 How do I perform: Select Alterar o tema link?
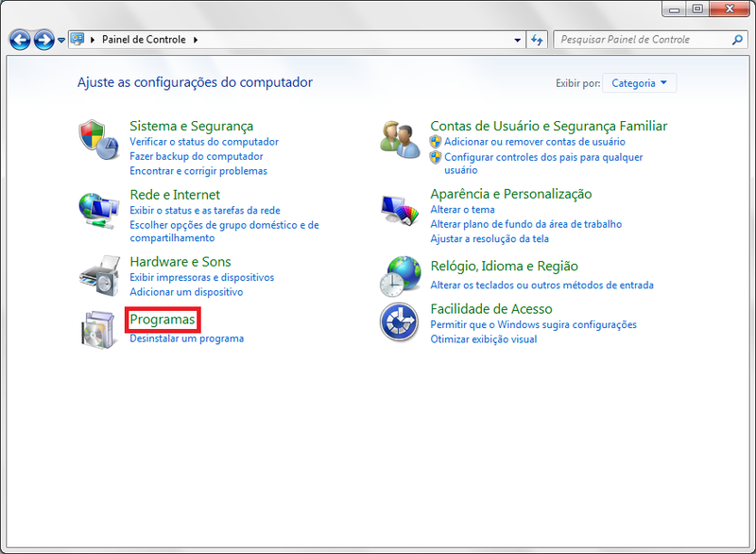462,210
